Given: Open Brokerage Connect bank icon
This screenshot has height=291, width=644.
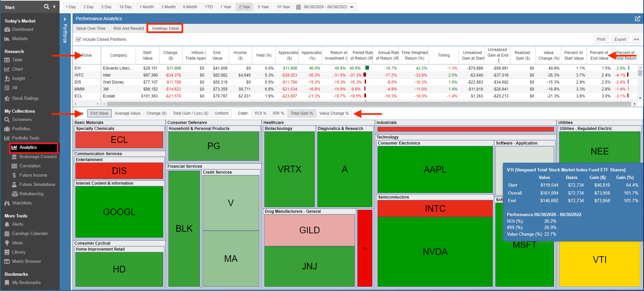Looking at the screenshot, I should [14, 157].
